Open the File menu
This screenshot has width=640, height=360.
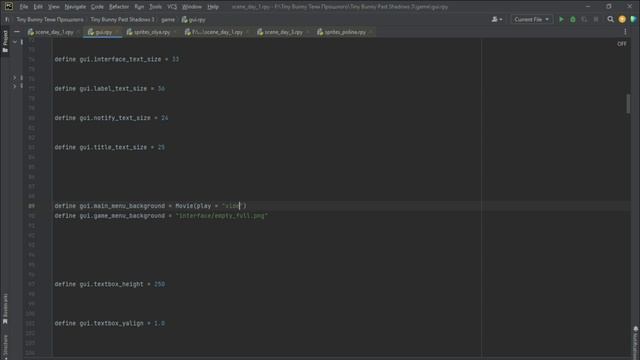24,7
